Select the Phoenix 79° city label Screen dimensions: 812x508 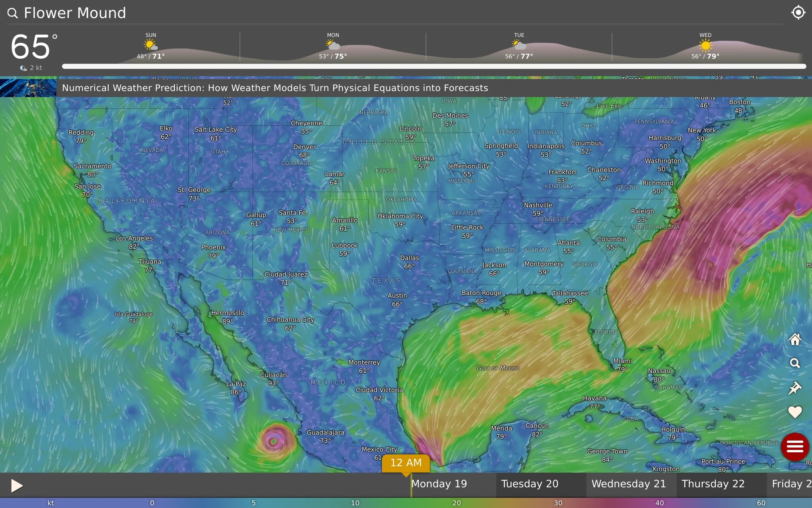[x=213, y=251]
